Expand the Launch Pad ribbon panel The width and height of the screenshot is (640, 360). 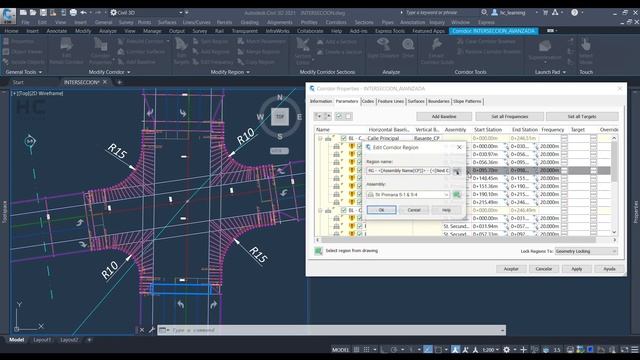point(550,72)
